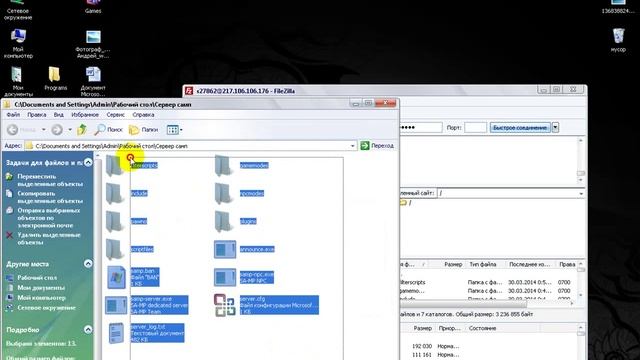Click FileZilla Быстрое соединение button
The height and width of the screenshot is (360, 640).
(x=520, y=127)
